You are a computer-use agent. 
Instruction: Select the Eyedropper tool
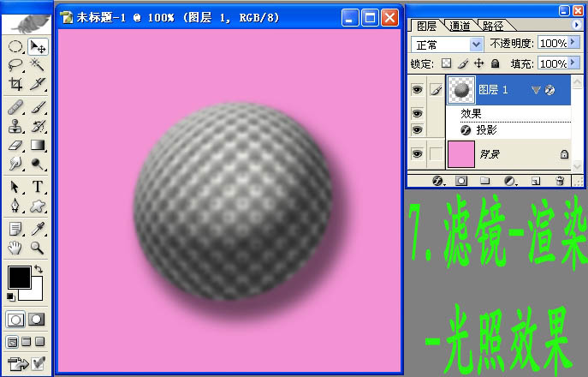tap(38, 228)
